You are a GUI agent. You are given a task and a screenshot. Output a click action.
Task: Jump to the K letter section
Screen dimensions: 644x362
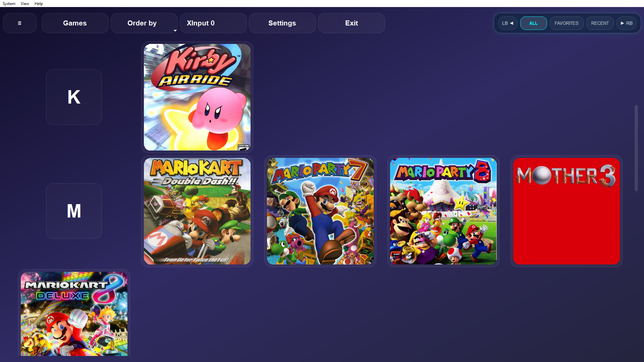pos(74,97)
